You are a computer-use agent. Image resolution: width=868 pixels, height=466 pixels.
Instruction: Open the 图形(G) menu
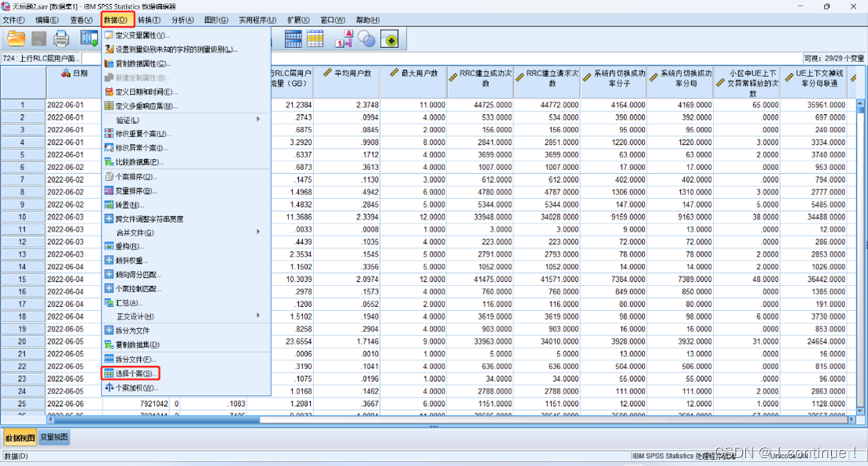coord(216,20)
